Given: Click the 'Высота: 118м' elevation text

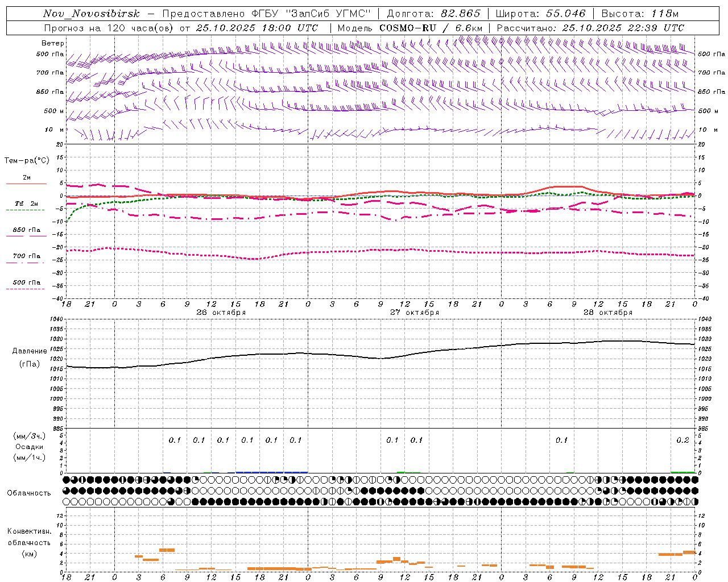Looking at the screenshot, I should point(640,14).
